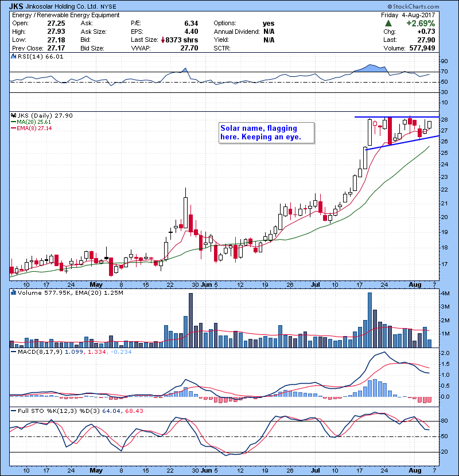Click the blue dash before Full STO label
459x476 pixels.
click(13, 411)
